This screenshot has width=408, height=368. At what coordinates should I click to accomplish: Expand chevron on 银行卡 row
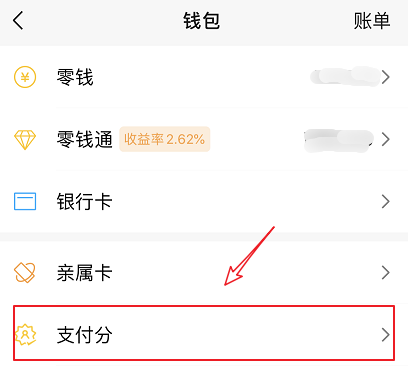coord(386,201)
